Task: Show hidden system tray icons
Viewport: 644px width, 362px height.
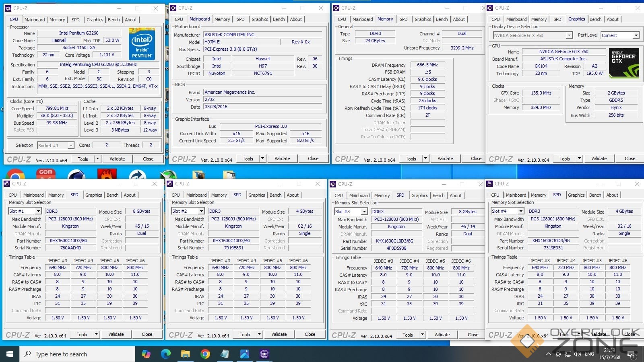Action: coord(548,354)
